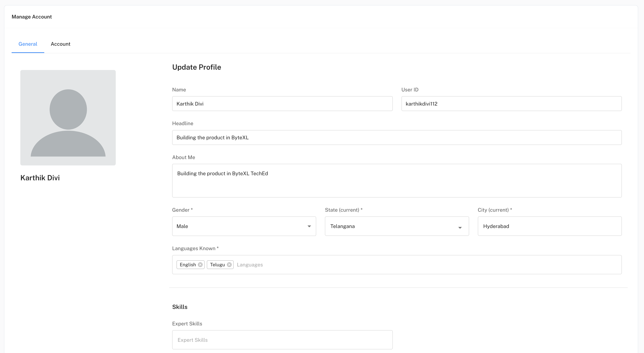Remove the Telugu language tag
The width and height of the screenshot is (644, 353).
click(229, 264)
